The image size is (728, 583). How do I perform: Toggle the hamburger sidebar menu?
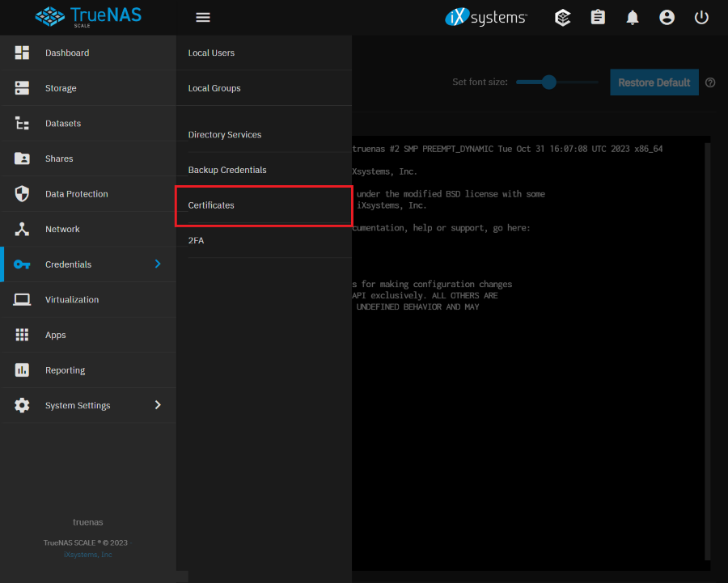[x=203, y=17]
